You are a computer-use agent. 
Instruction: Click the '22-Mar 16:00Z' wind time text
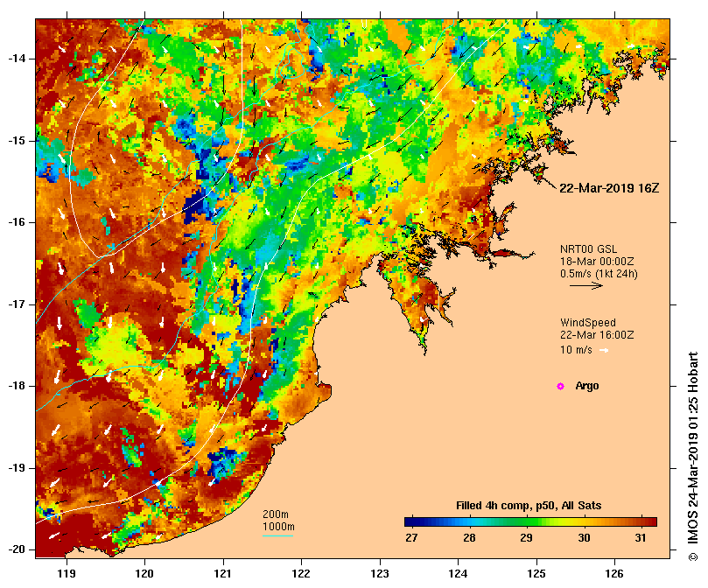coord(597,335)
